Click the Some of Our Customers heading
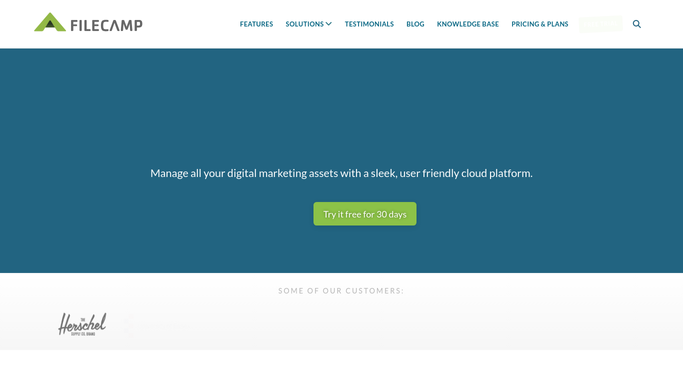Viewport: 683px width, 384px height. pyautogui.click(x=341, y=291)
